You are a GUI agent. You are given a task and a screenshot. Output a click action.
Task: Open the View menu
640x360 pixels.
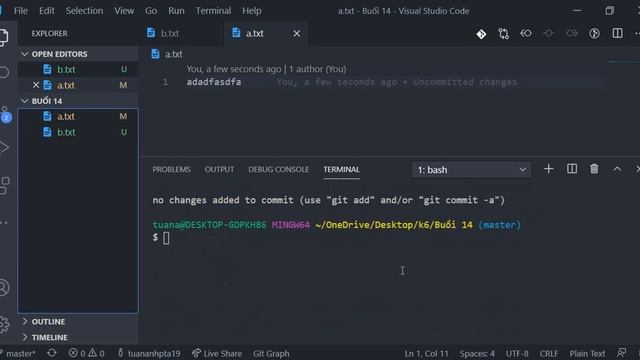pos(124,11)
